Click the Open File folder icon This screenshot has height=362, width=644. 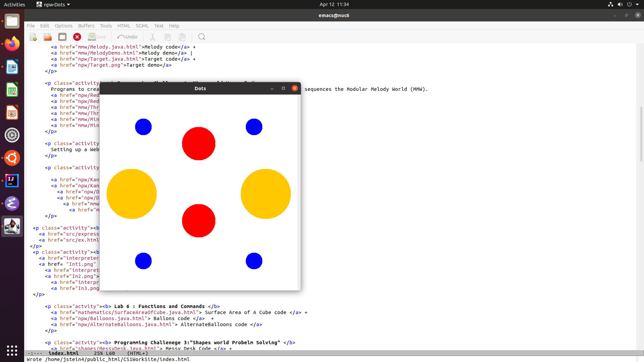(x=48, y=37)
